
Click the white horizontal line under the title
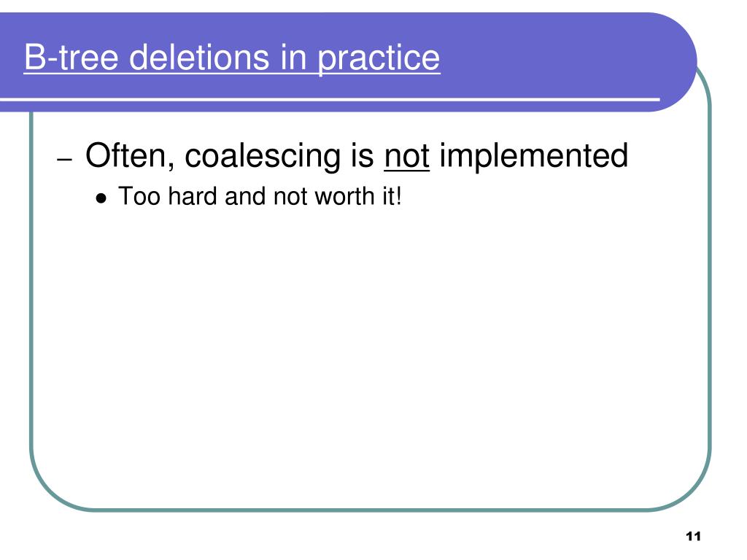[330, 99]
